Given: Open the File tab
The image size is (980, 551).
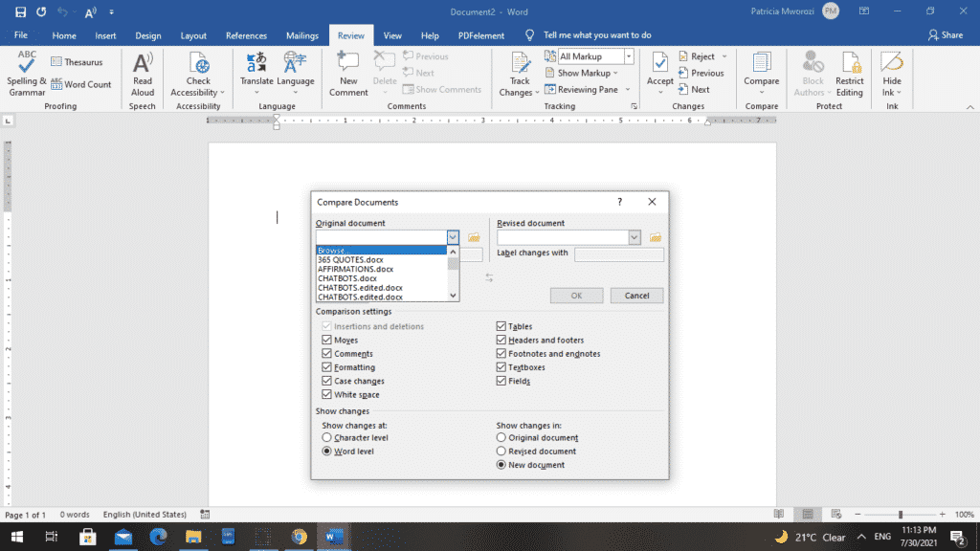Looking at the screenshot, I should (21, 35).
